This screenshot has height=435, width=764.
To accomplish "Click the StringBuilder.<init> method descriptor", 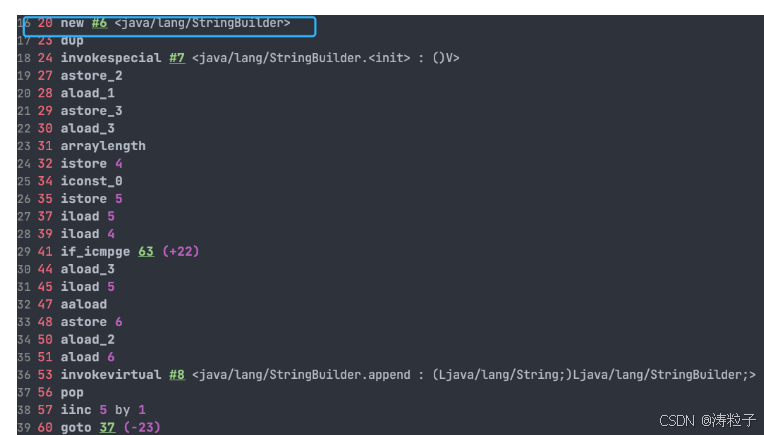I will pos(326,58).
